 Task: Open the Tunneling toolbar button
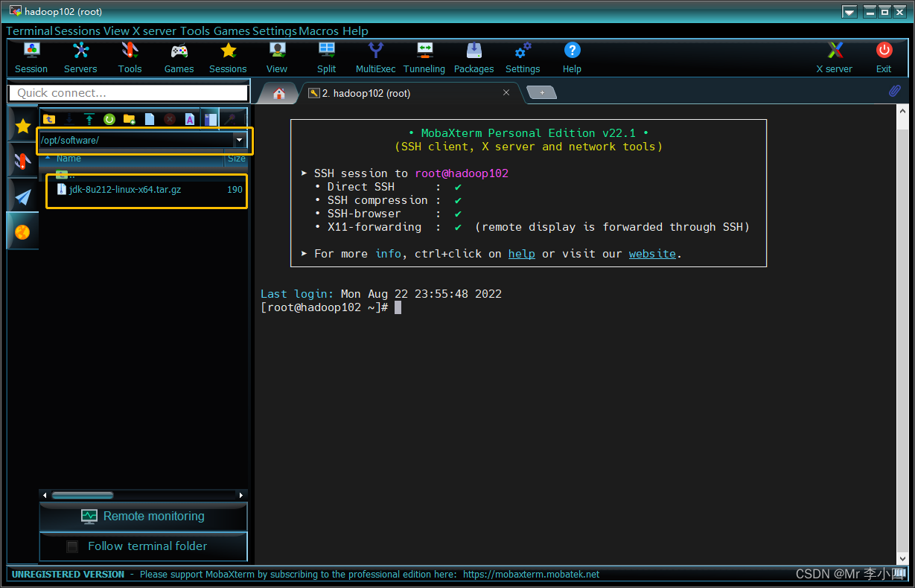[424, 58]
